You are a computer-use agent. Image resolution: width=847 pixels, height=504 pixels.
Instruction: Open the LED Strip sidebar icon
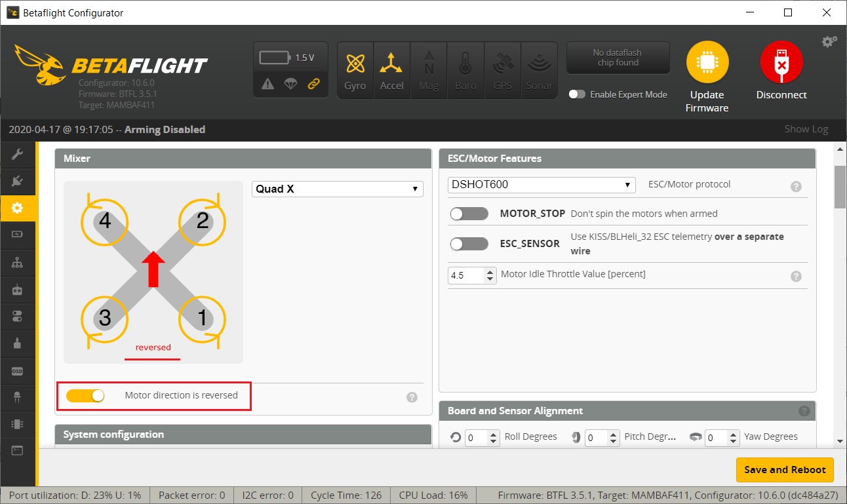tap(17, 397)
